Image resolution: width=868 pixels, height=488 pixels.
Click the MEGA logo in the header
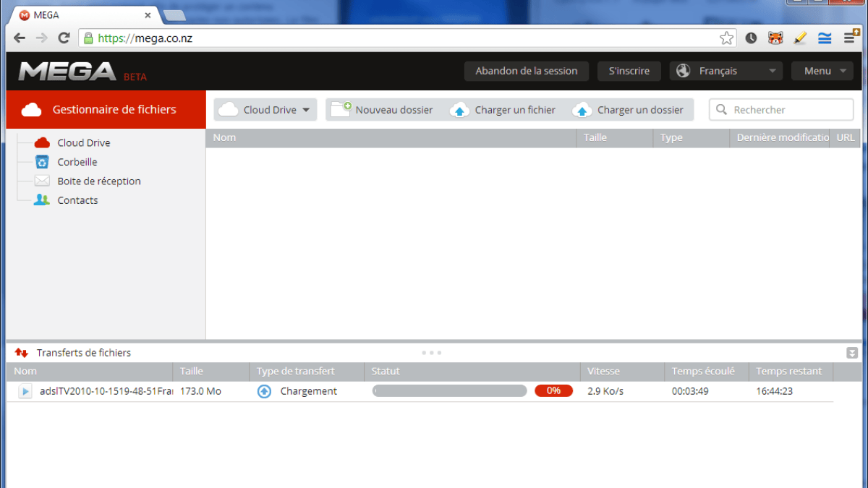(x=67, y=71)
